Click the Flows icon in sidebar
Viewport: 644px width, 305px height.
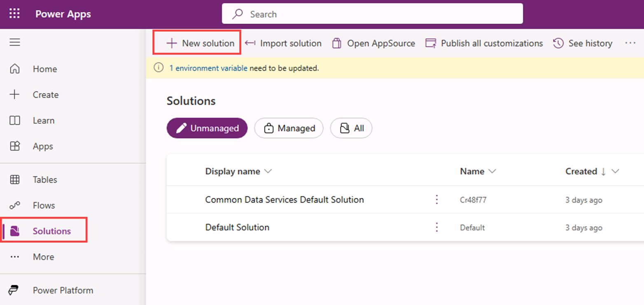[x=15, y=205]
